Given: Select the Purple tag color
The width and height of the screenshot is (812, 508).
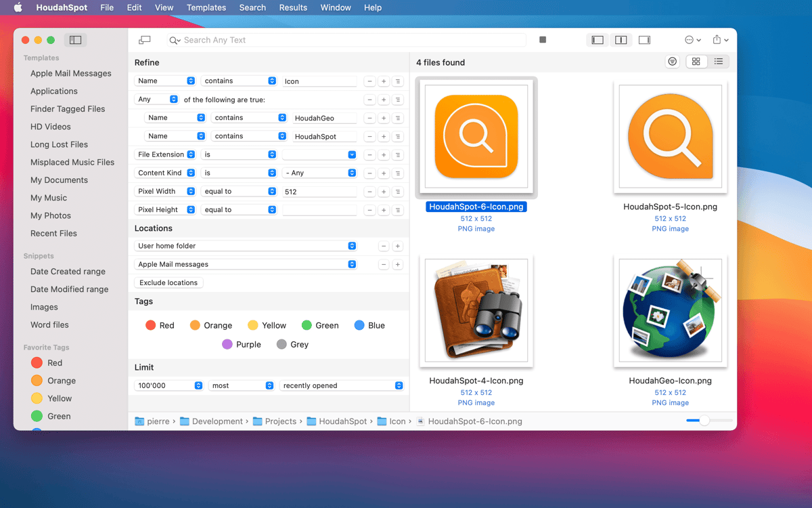Looking at the screenshot, I should click(241, 344).
